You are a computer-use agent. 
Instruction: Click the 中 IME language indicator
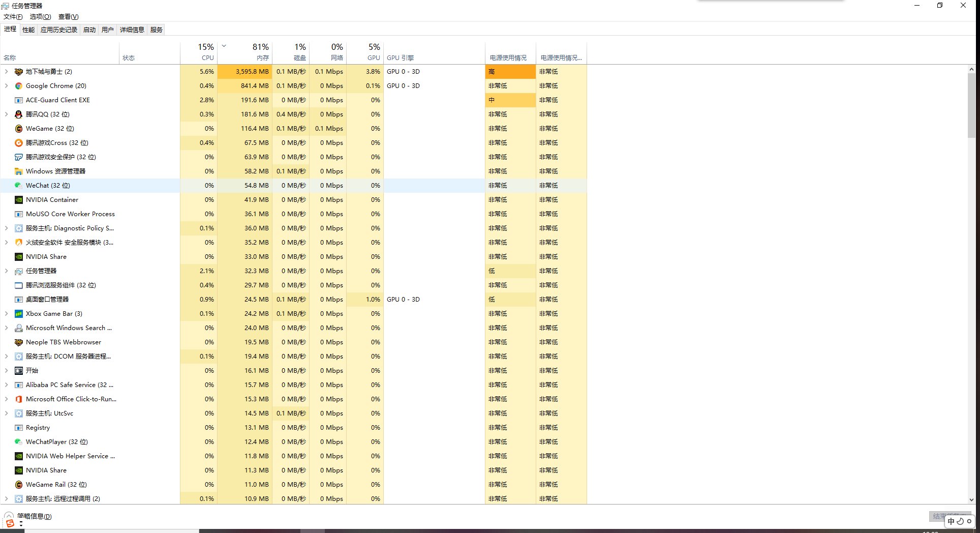point(951,521)
